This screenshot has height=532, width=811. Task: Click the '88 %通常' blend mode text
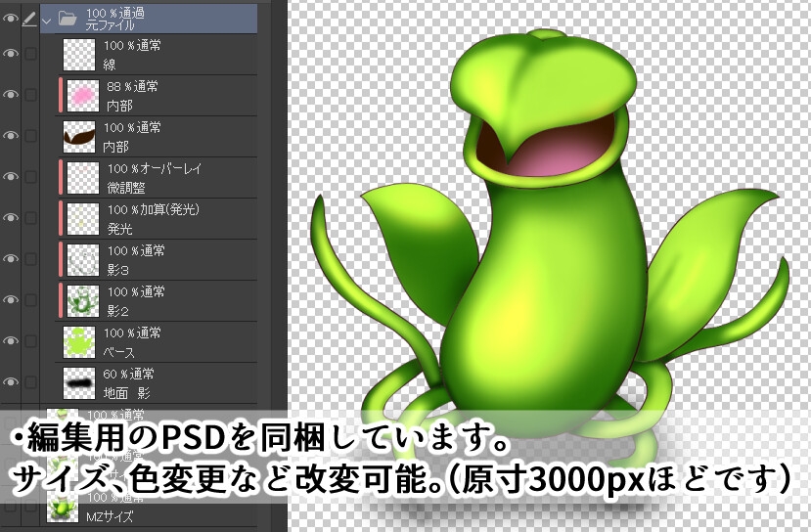[x=132, y=86]
